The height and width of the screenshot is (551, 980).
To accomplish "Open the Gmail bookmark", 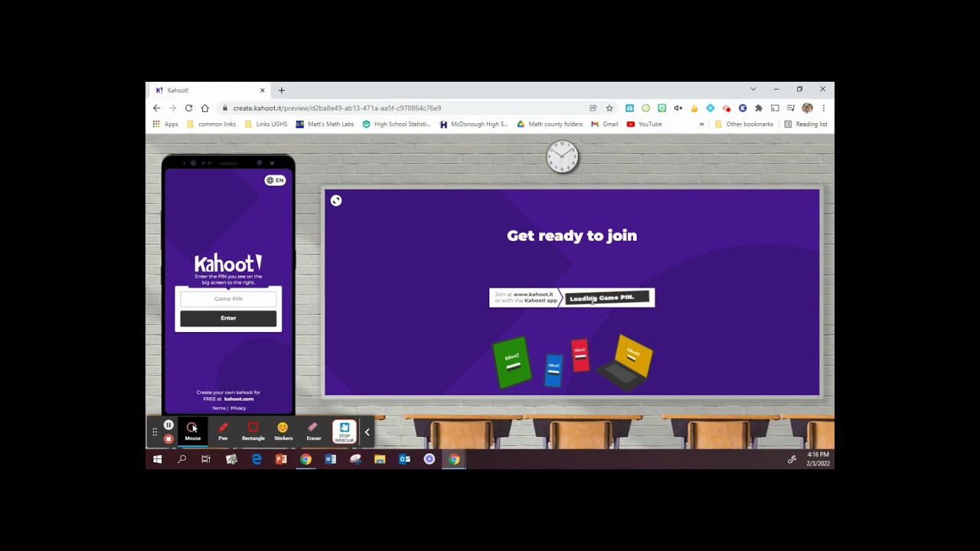I will 604,124.
